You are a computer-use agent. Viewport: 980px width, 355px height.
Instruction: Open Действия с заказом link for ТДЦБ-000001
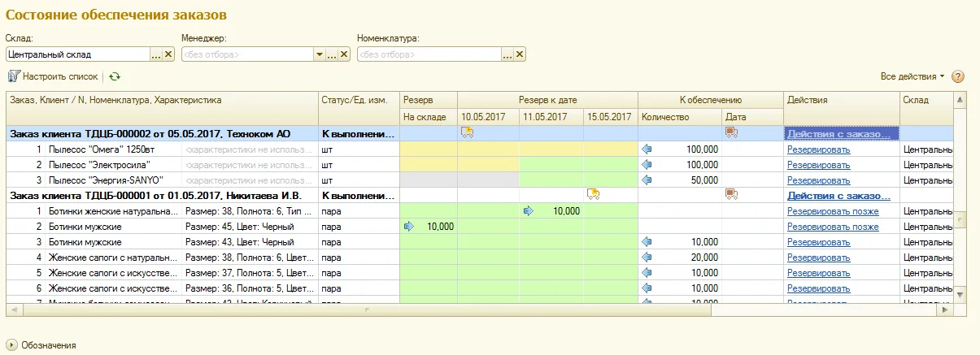[x=838, y=196]
